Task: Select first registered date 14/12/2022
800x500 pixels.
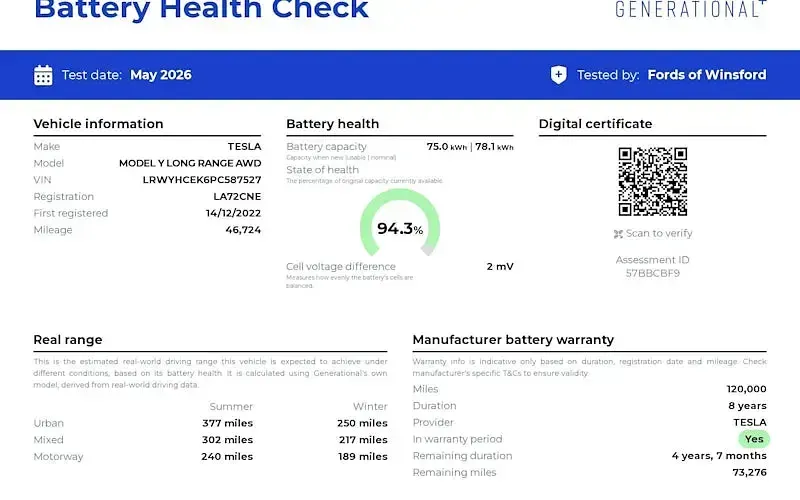Action: coord(234,213)
